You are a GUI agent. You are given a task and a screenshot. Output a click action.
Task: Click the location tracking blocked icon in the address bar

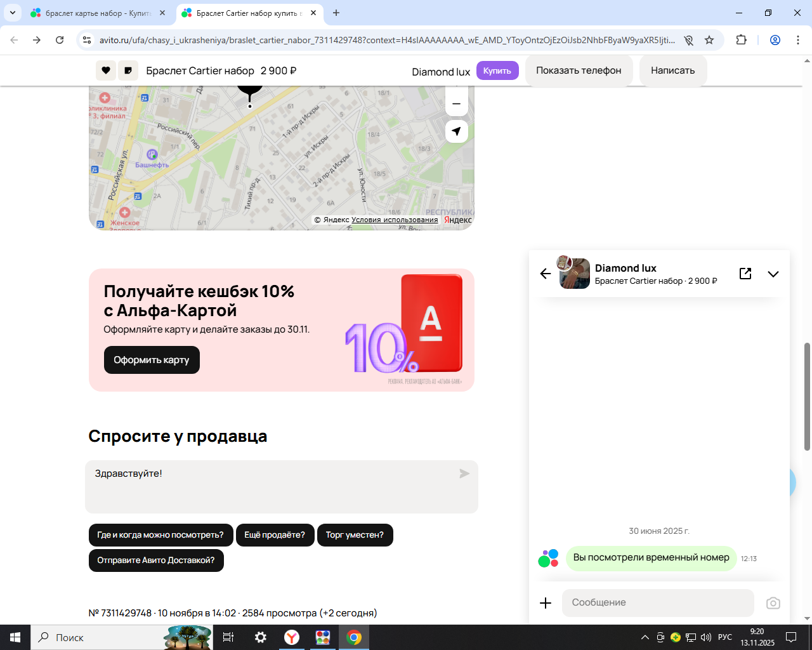(x=689, y=40)
